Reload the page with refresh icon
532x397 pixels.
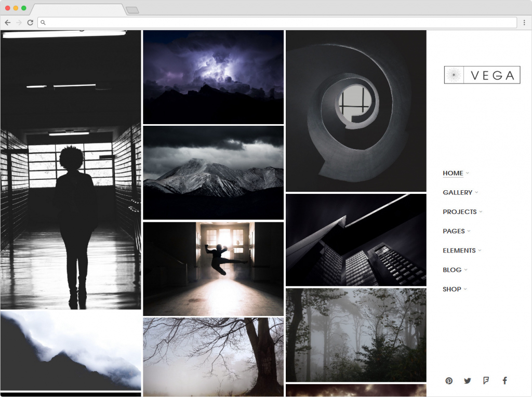pos(30,22)
